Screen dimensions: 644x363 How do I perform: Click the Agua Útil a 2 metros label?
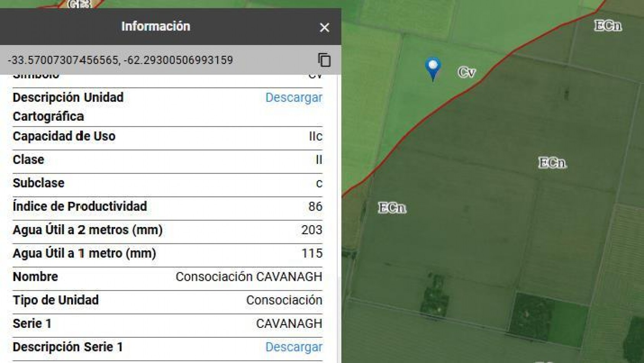tap(88, 230)
